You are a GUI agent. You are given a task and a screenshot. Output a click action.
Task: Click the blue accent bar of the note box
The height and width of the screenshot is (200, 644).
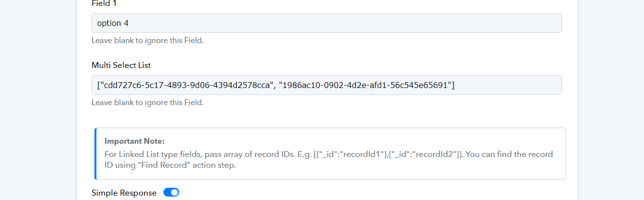95,154
